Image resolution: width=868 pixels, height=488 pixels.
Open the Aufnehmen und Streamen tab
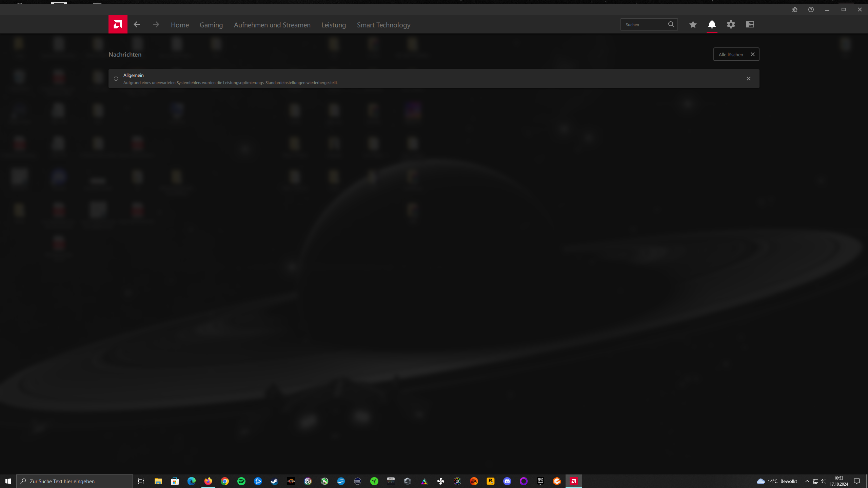click(272, 25)
